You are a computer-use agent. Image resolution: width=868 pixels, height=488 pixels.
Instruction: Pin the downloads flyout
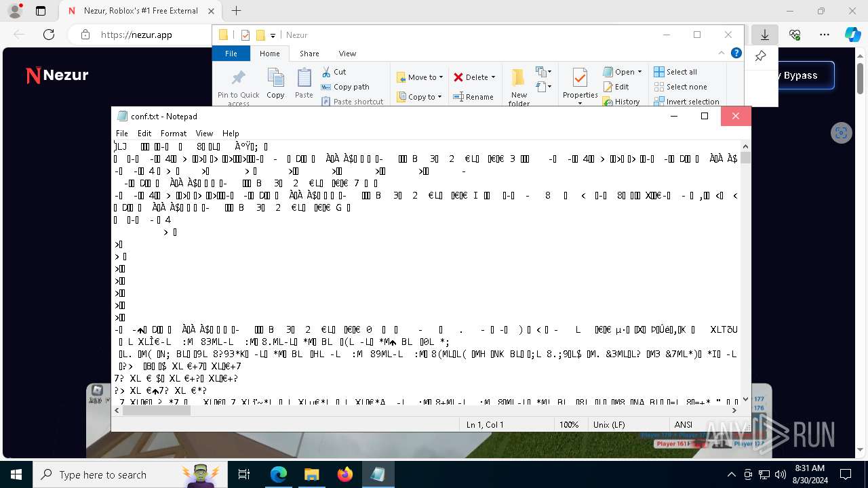(760, 56)
